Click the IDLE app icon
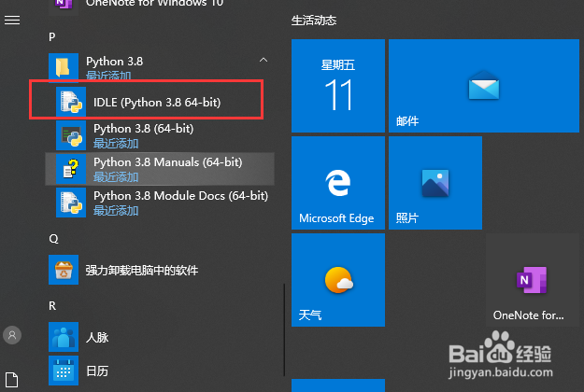 [71, 102]
